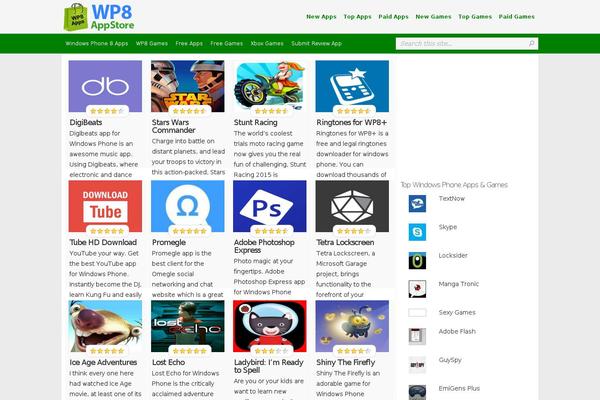Image resolution: width=600 pixels, height=400 pixels.
Task: Click the GuySpy sidebar icon
Action: click(x=417, y=365)
